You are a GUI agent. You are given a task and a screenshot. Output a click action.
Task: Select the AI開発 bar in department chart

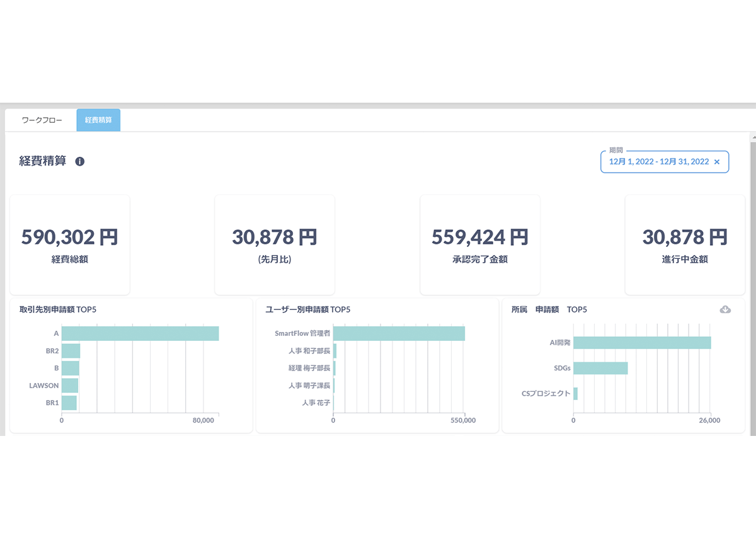[x=642, y=343]
